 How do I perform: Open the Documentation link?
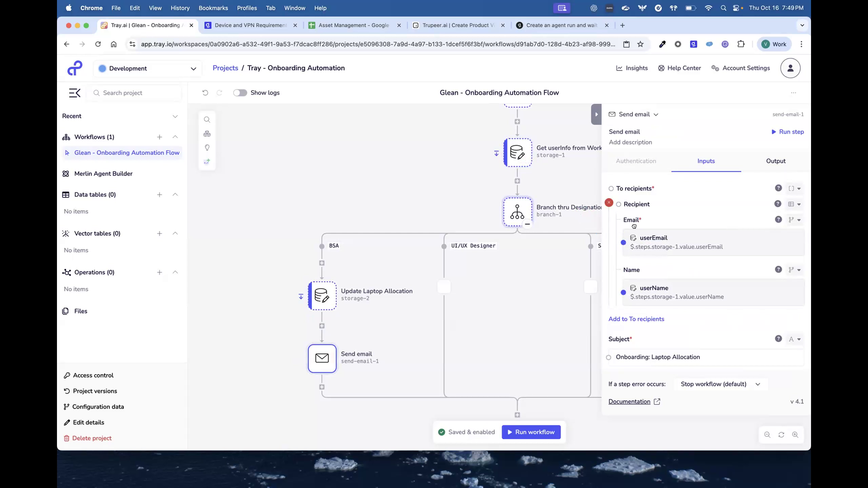coord(630,401)
